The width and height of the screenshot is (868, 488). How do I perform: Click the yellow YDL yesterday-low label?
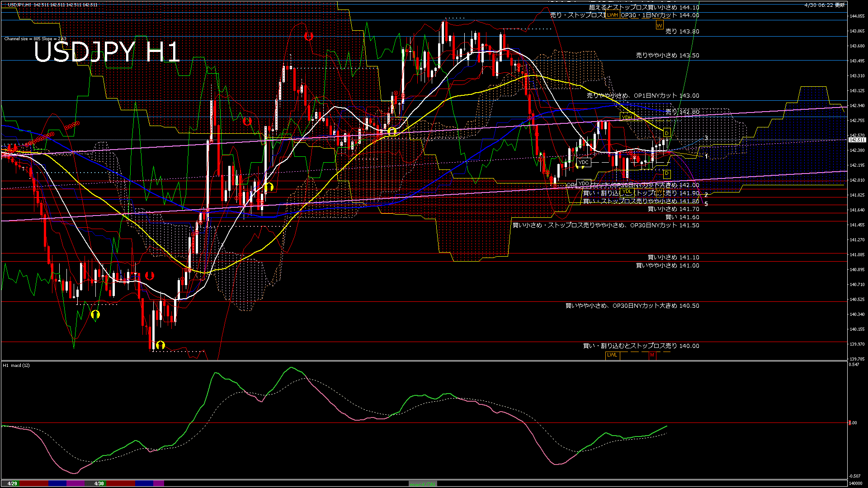(627, 191)
